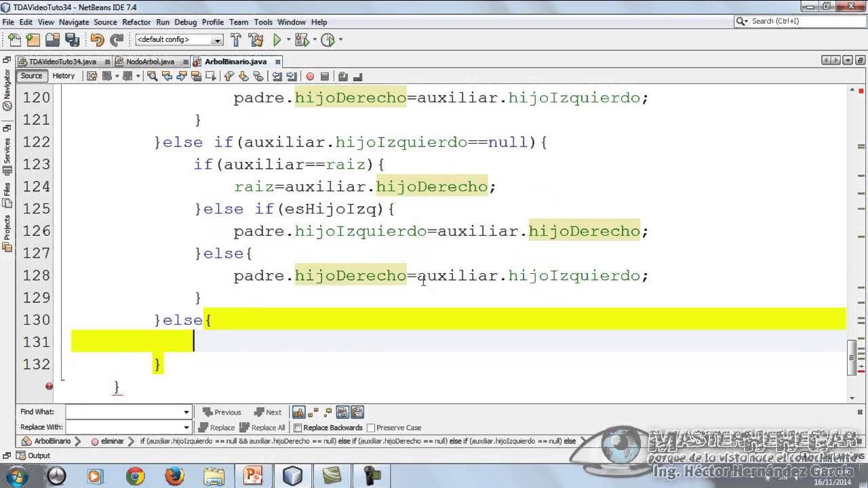Click the Uncomment icon in editor toolbar

coord(357,76)
